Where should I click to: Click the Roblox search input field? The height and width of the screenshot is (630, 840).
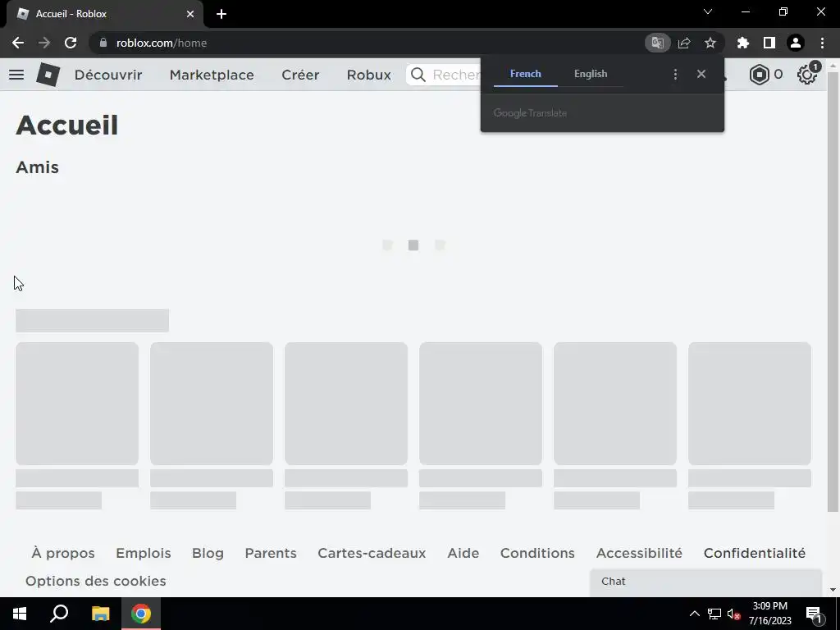[444, 75]
